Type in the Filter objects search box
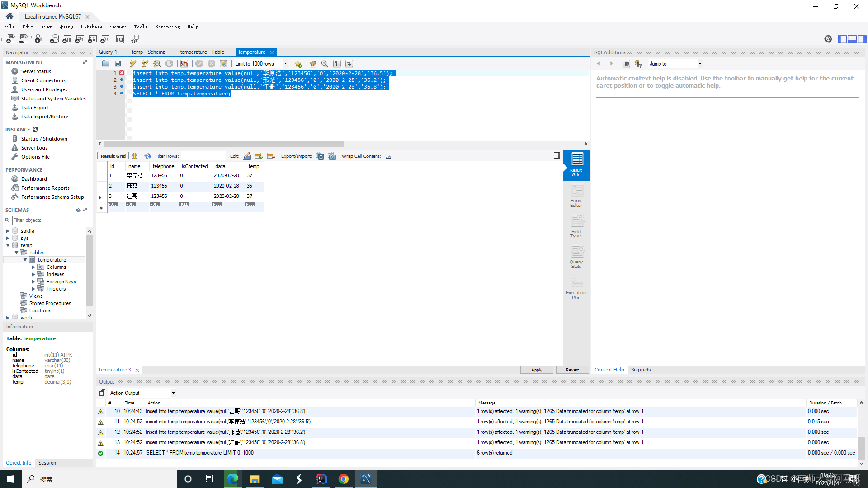 point(50,220)
